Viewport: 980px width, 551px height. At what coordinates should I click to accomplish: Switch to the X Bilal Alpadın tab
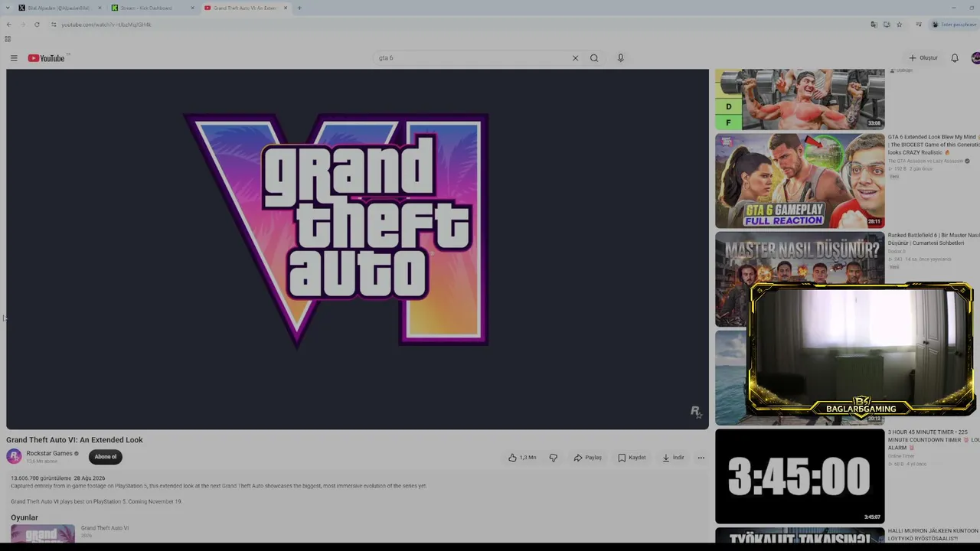point(60,8)
